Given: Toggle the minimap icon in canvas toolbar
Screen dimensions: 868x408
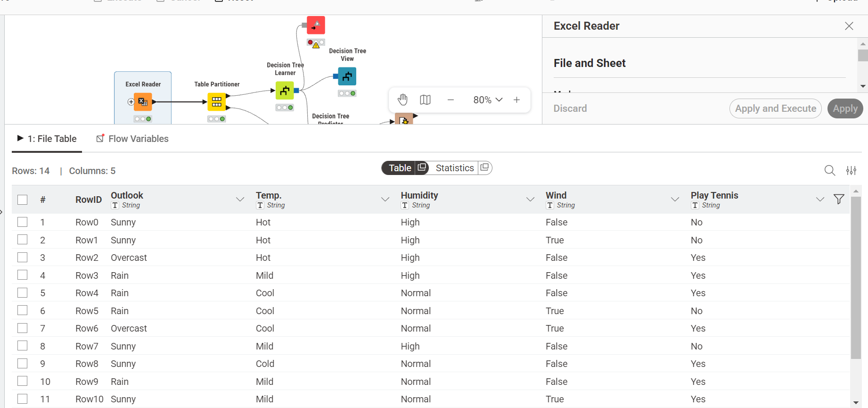Looking at the screenshot, I should (x=426, y=100).
